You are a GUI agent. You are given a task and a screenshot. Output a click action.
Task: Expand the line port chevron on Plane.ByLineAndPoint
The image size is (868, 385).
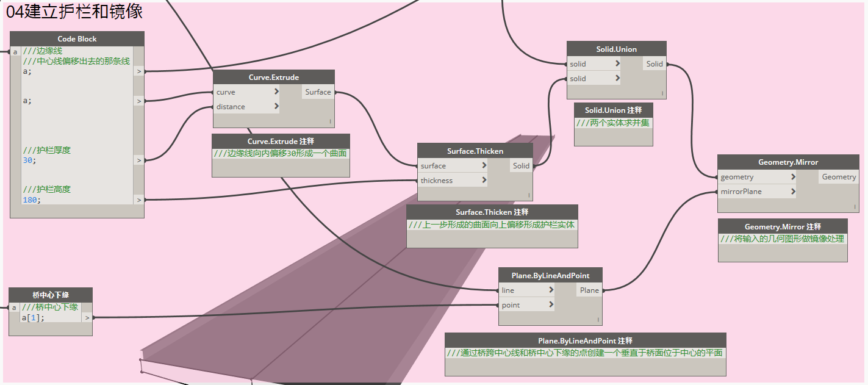(551, 290)
